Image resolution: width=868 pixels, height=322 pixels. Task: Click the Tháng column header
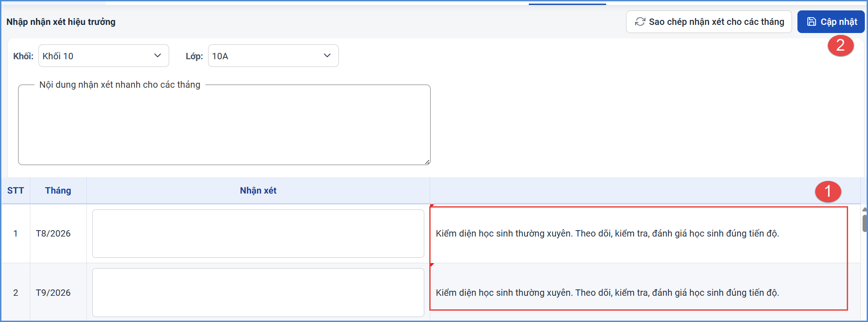pyautogui.click(x=58, y=190)
